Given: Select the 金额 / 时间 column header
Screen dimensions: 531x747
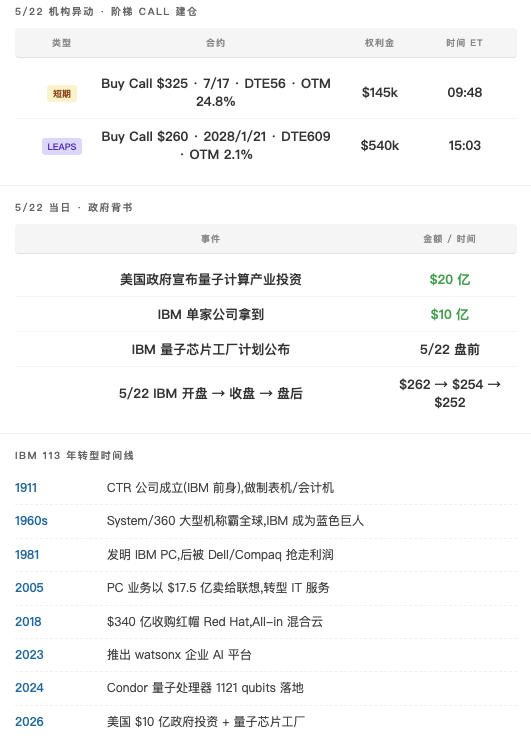Looking at the screenshot, I should [x=450, y=239].
